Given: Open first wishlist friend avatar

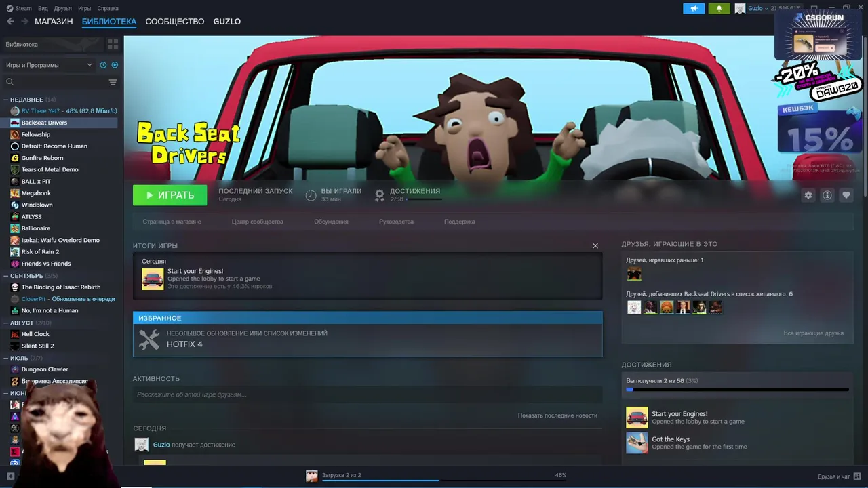Looking at the screenshot, I should pyautogui.click(x=634, y=308).
